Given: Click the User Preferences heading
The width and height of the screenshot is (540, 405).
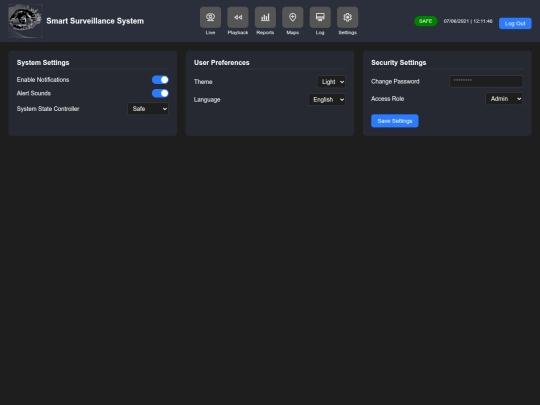Looking at the screenshot, I should click(221, 63).
